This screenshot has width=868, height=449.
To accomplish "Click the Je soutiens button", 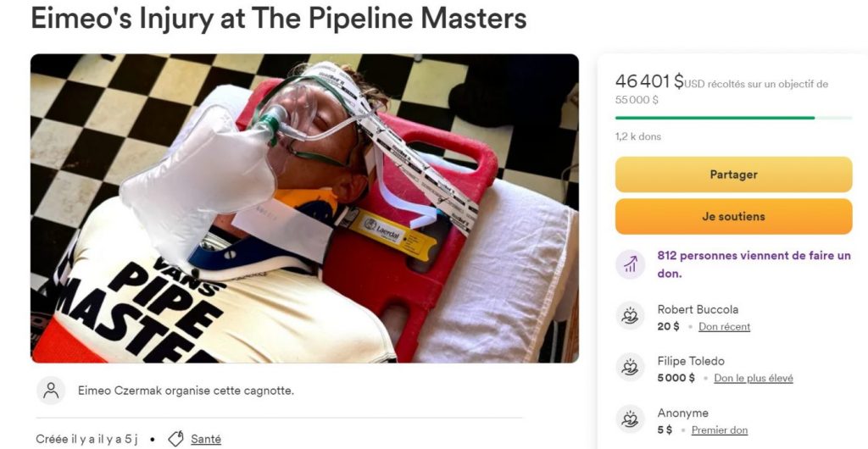I will [733, 216].
